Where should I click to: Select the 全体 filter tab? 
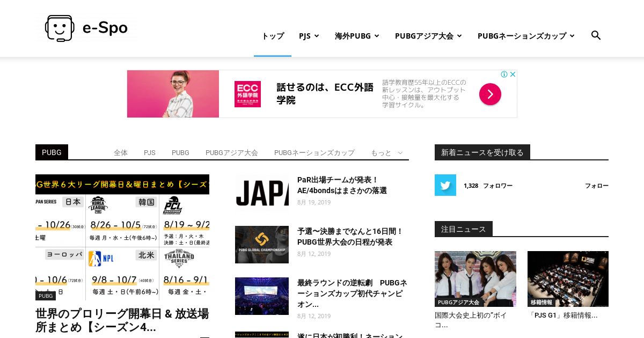[x=121, y=153]
